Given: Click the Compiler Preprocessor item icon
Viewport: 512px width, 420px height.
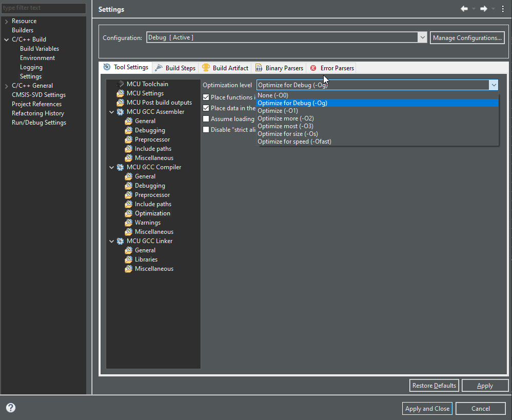Looking at the screenshot, I should 129,195.
